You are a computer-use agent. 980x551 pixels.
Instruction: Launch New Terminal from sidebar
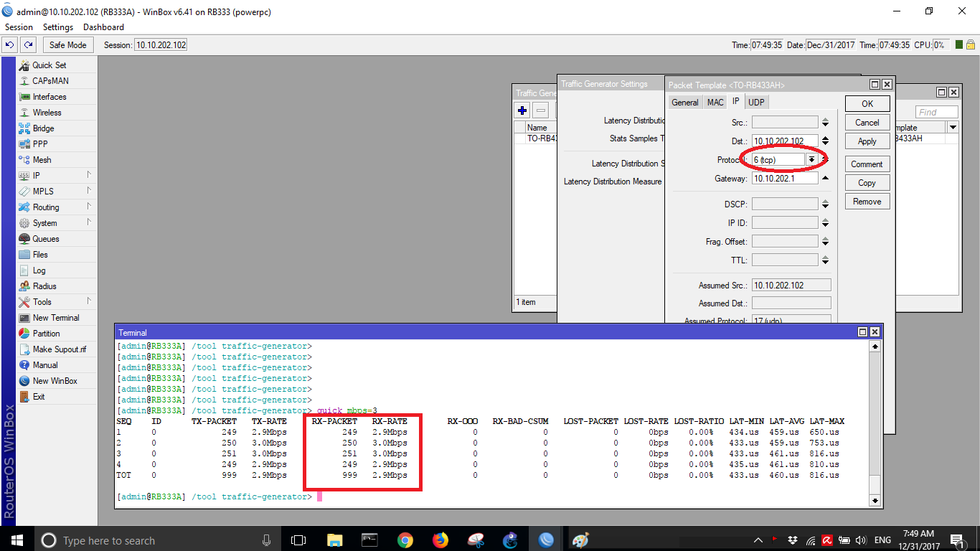(55, 318)
